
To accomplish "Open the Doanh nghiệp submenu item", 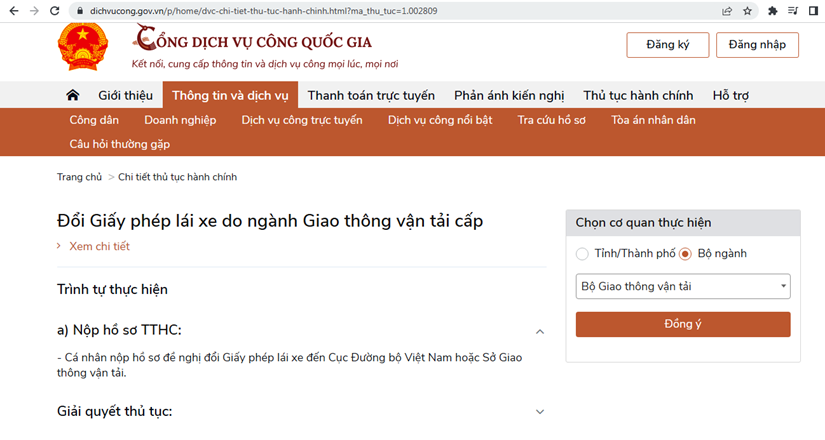I will [x=180, y=120].
